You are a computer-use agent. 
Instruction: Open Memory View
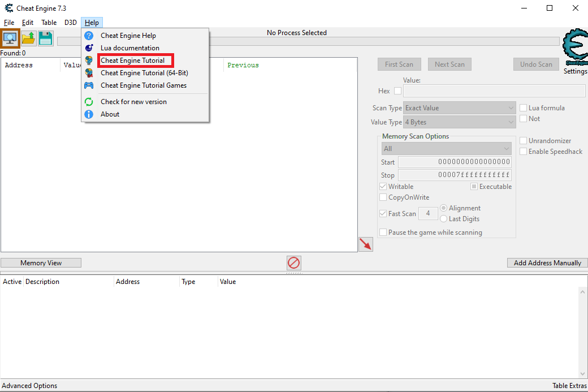point(41,263)
